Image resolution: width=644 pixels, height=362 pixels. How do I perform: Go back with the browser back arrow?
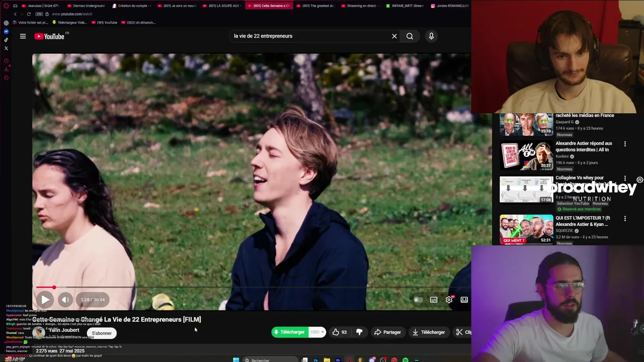click(x=15, y=14)
